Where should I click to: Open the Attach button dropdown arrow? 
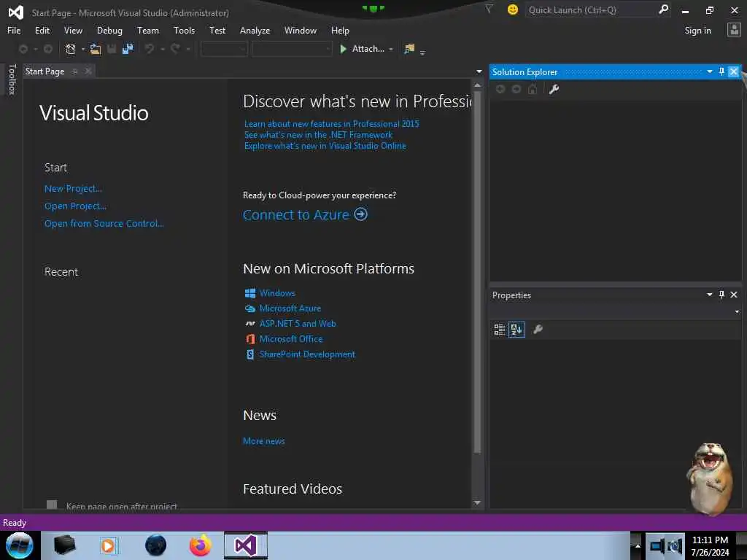tap(391, 49)
